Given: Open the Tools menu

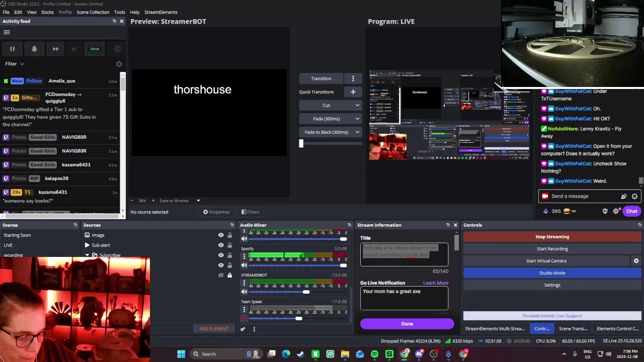Looking at the screenshot, I should tap(120, 12).
